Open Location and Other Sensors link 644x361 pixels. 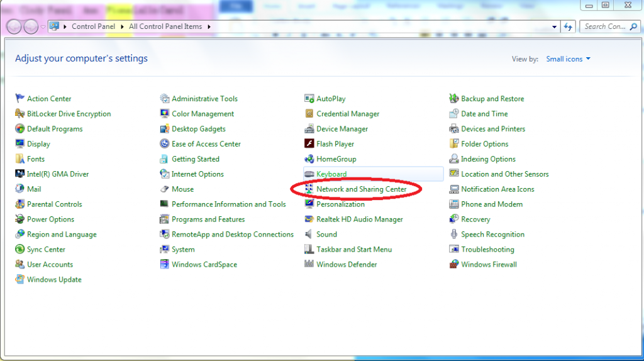click(505, 174)
